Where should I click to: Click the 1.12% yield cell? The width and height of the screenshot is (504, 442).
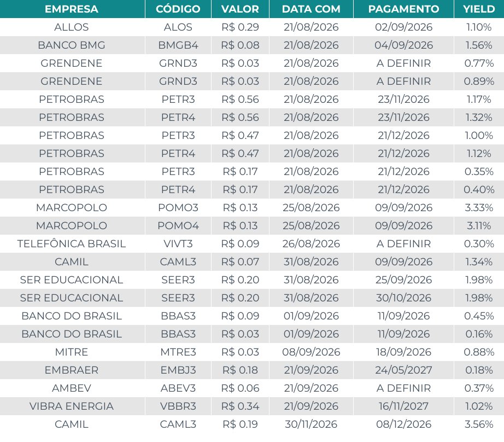(479, 153)
